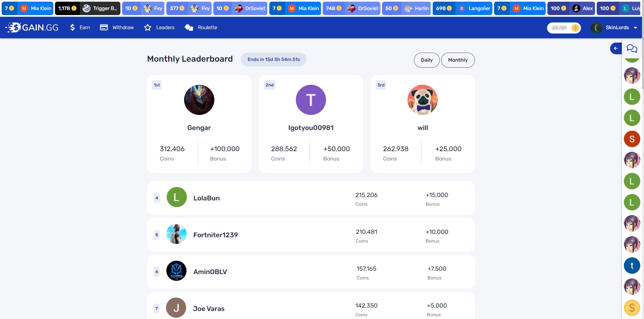644x319 pixels.
Task: Click the coin balance display
Action: [564, 28]
